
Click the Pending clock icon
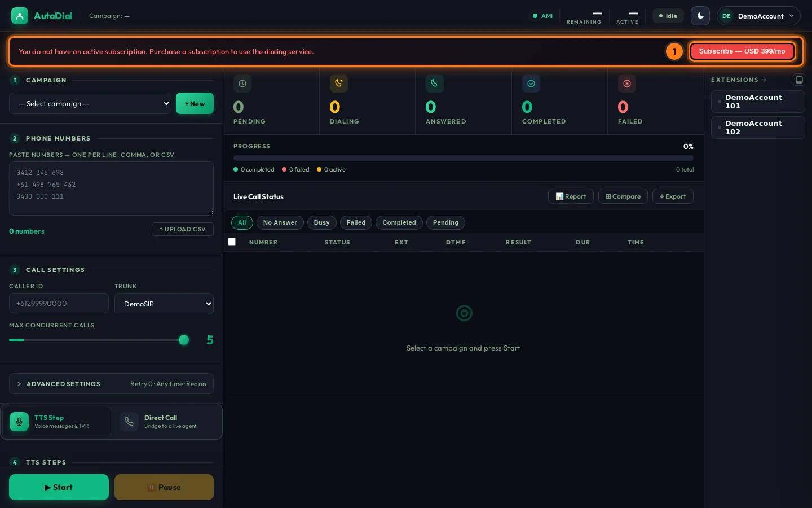pos(242,84)
